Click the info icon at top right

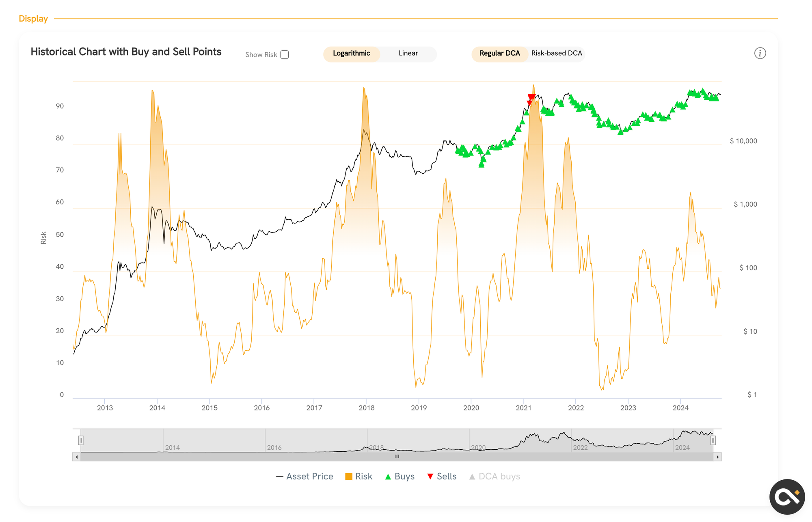click(760, 53)
